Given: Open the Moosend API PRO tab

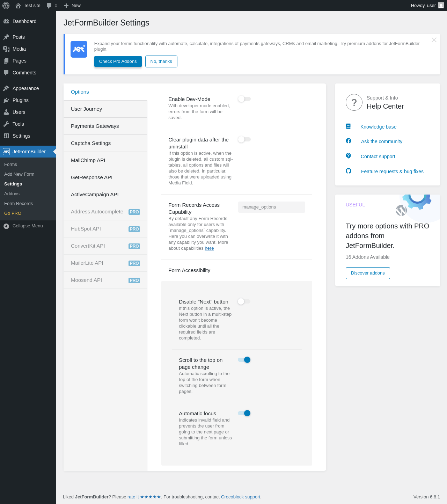Looking at the screenshot, I should coord(105,280).
